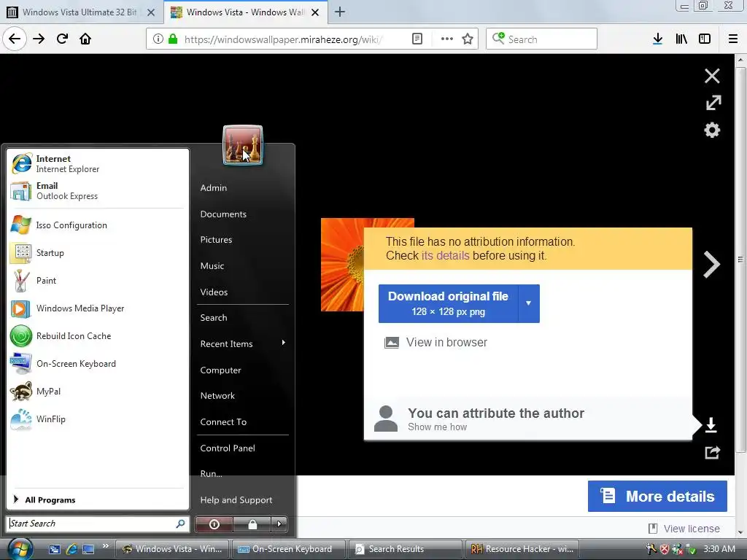This screenshot has width=747, height=560.
Task: Go back to previous page in browser
Action: click(15, 39)
